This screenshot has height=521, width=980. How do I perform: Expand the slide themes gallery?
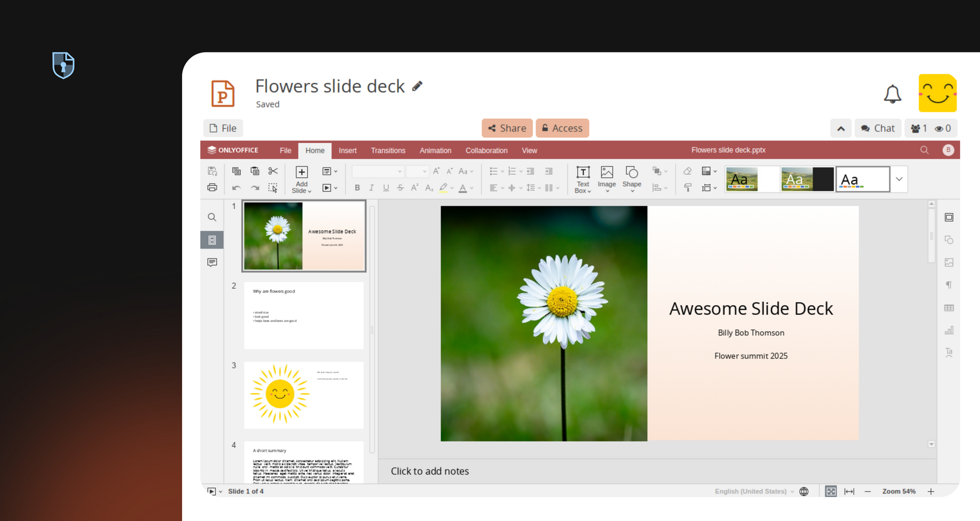[899, 179]
